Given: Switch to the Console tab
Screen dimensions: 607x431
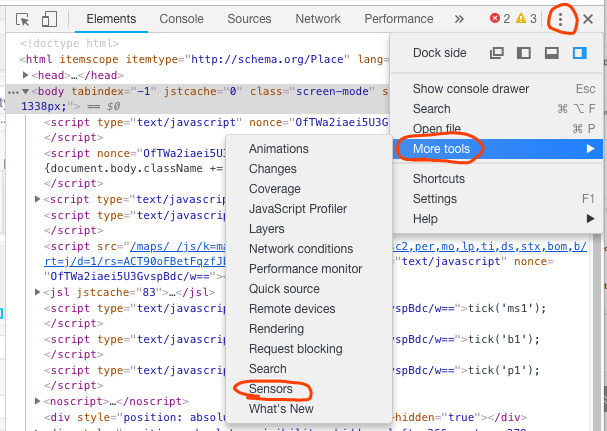Looking at the screenshot, I should point(182,19).
